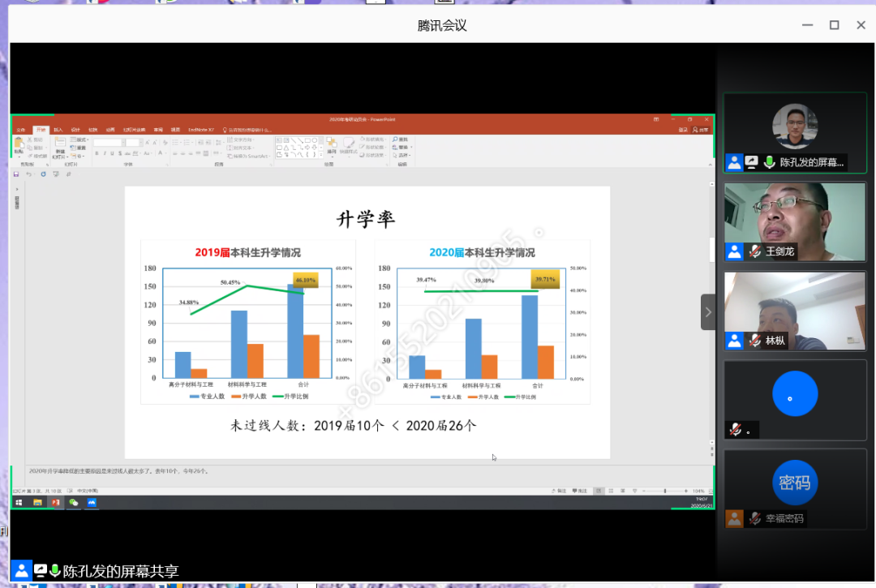This screenshot has width=876, height=588.
Task: Open the font name dropdown in the ribbon
Action: click(x=107, y=142)
